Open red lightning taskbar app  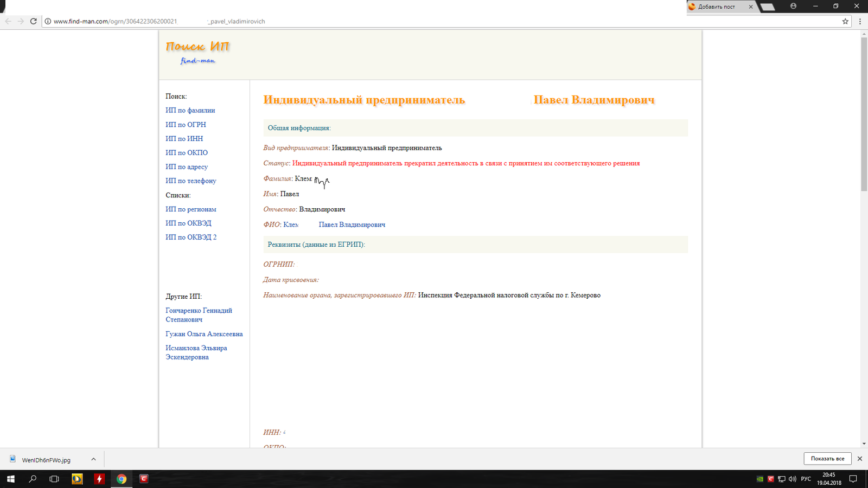(99, 479)
